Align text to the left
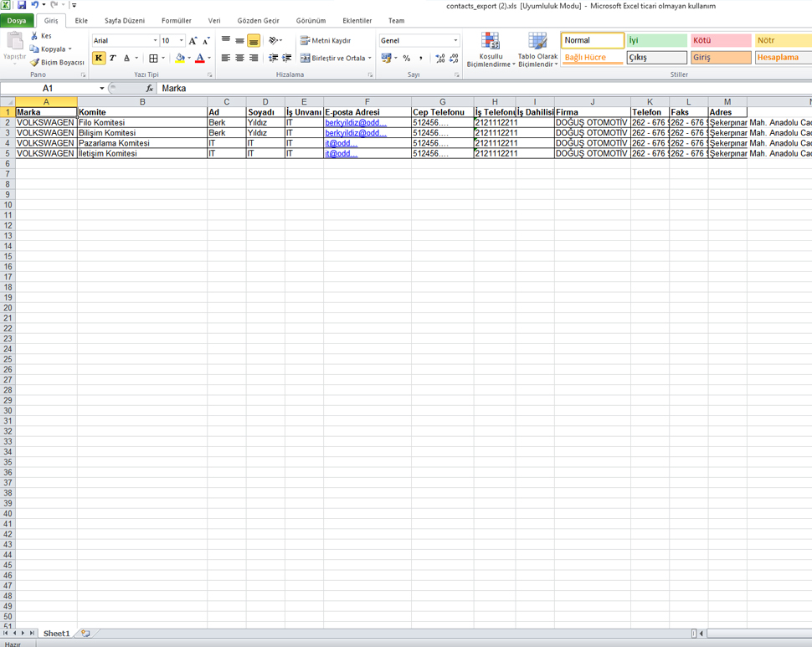 [226, 58]
